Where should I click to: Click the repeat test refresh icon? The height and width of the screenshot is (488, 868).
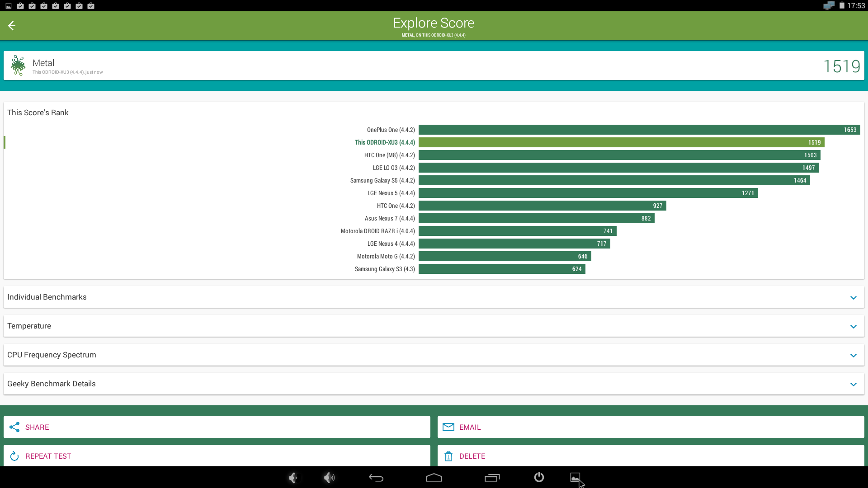pos(14,456)
